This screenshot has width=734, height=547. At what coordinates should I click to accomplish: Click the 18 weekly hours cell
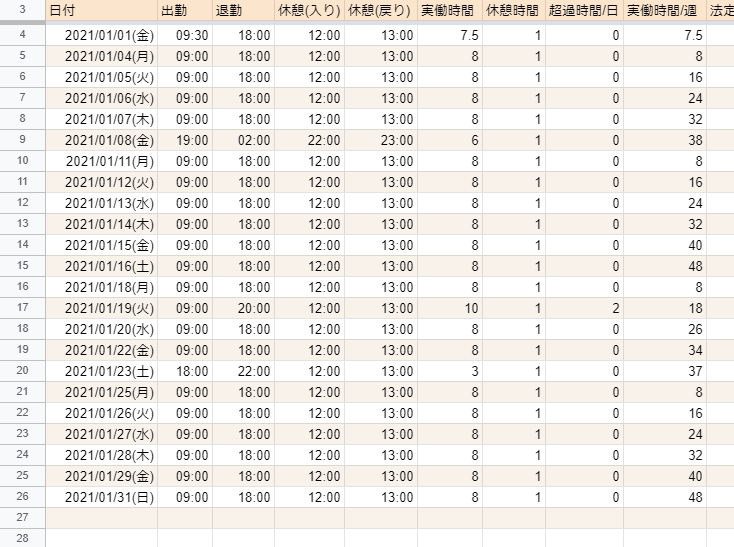click(x=665, y=308)
